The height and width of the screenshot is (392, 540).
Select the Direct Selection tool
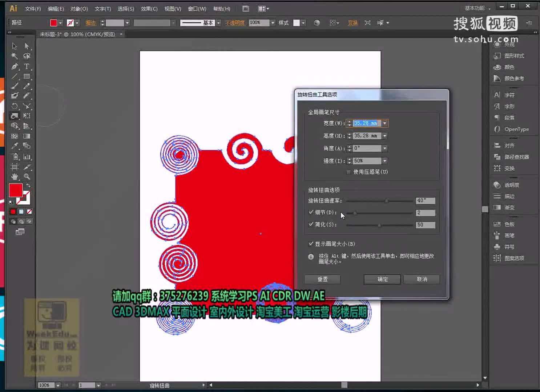pos(27,46)
